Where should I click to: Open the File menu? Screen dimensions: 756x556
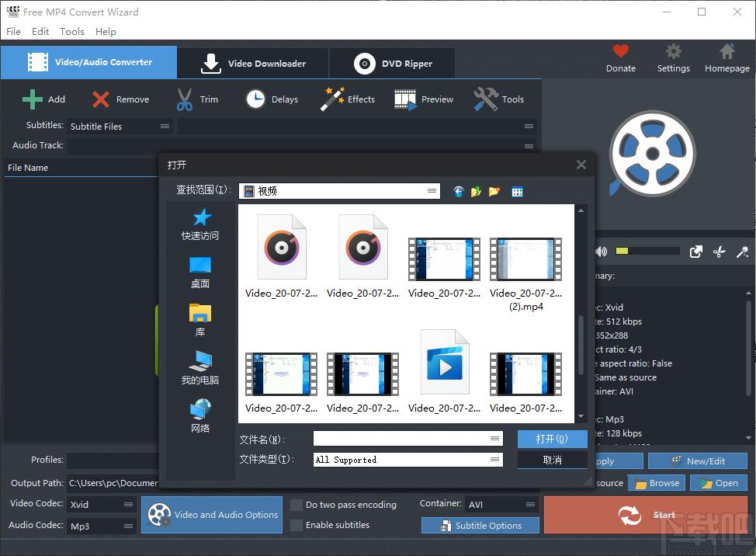tap(13, 31)
